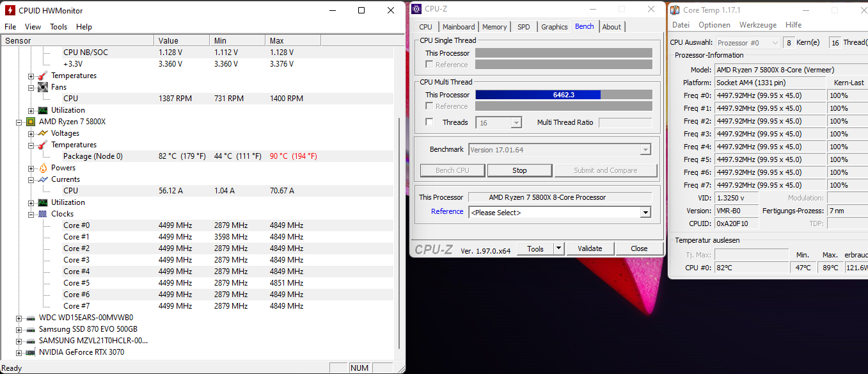
Task: Click the CPU-Z app icon in title bar
Action: [x=416, y=9]
